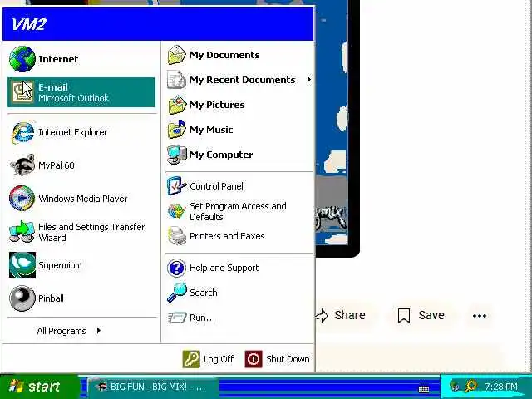Select the Control Panel menu label
This screenshot has width=532, height=399.
(x=216, y=186)
